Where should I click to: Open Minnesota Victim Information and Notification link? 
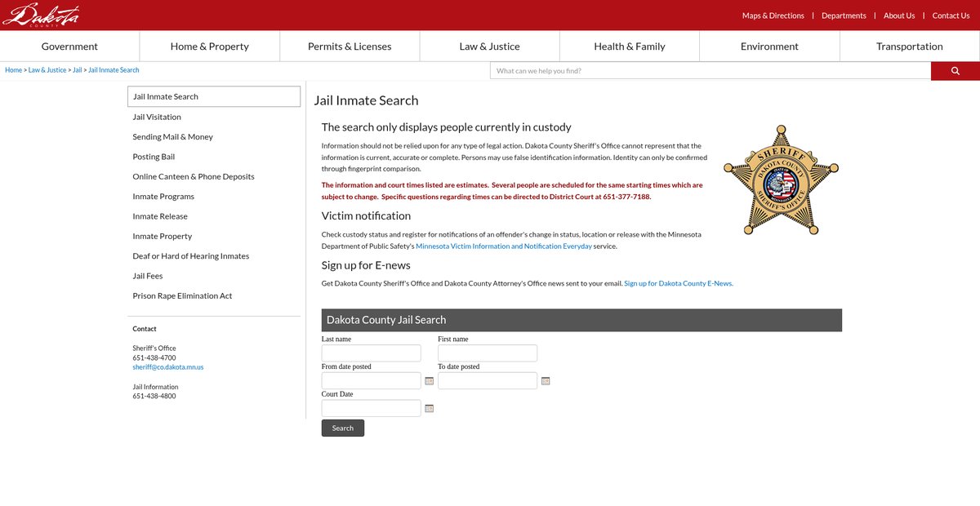(x=503, y=246)
